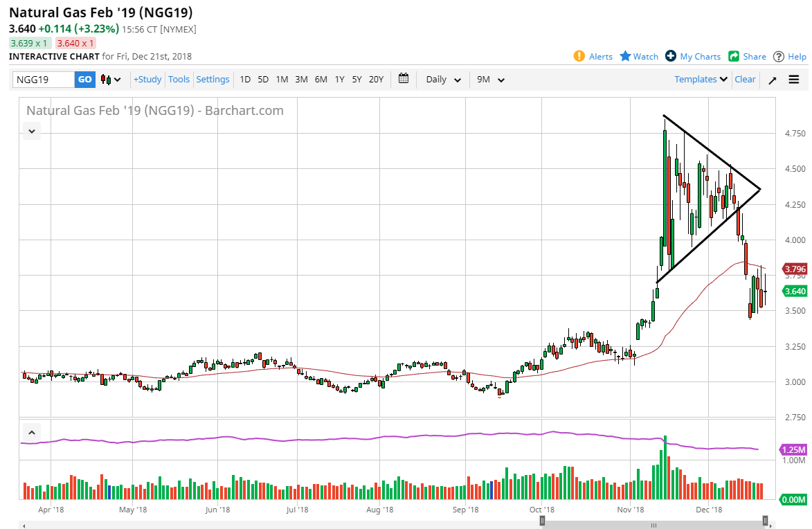Select the 1Y time range
The height and width of the screenshot is (529, 812).
pos(339,79)
